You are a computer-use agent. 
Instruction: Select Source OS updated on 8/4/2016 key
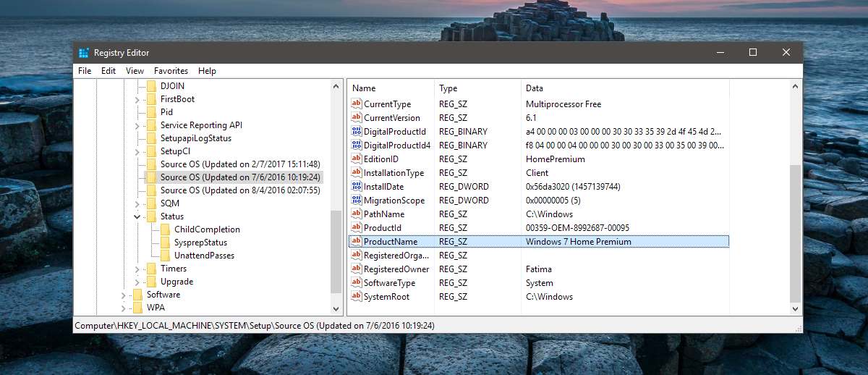[240, 190]
